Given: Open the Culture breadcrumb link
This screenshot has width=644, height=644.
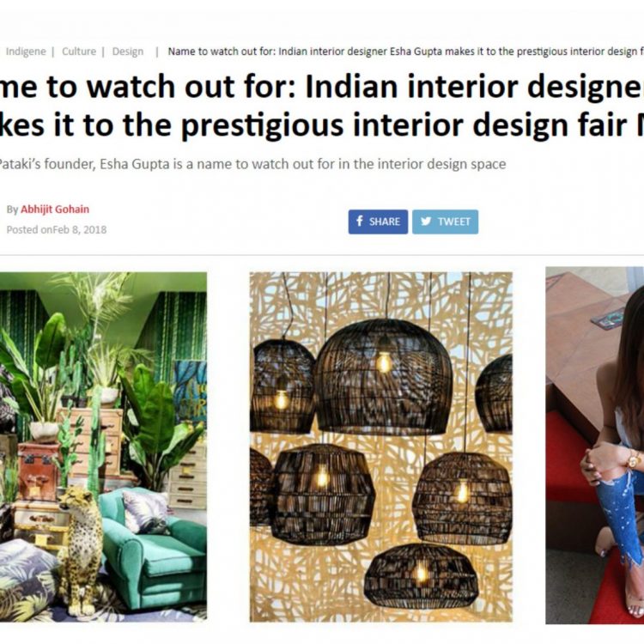Looking at the screenshot, I should point(79,52).
